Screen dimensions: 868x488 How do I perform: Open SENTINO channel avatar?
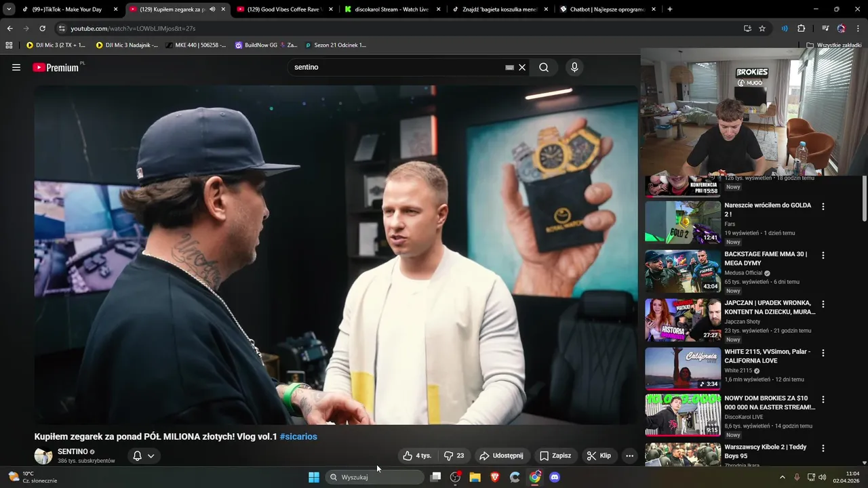(43, 455)
